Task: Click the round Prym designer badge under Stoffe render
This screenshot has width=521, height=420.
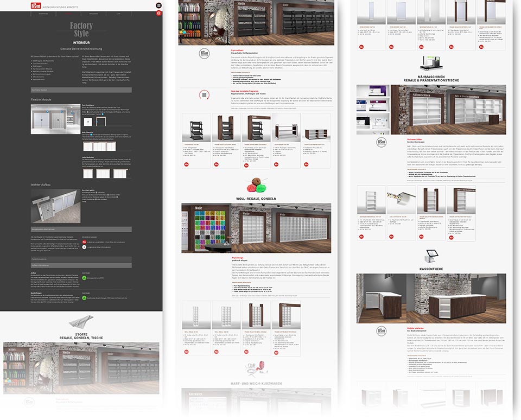Action: [204, 54]
